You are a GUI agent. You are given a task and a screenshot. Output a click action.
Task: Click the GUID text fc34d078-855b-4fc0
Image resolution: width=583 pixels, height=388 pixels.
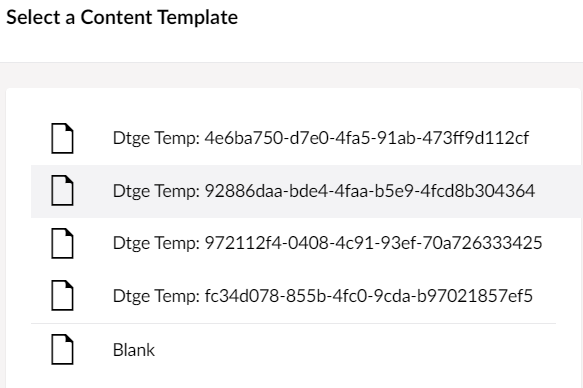tap(286, 296)
